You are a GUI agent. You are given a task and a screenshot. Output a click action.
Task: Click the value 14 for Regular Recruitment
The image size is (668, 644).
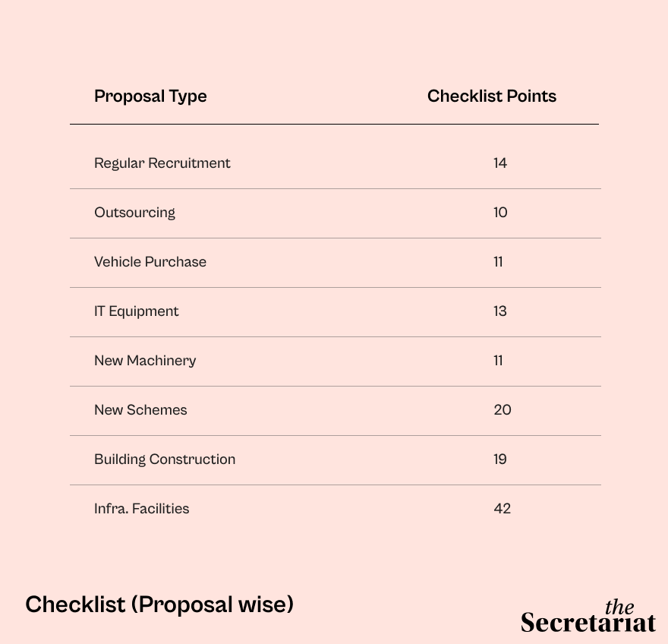coord(500,163)
